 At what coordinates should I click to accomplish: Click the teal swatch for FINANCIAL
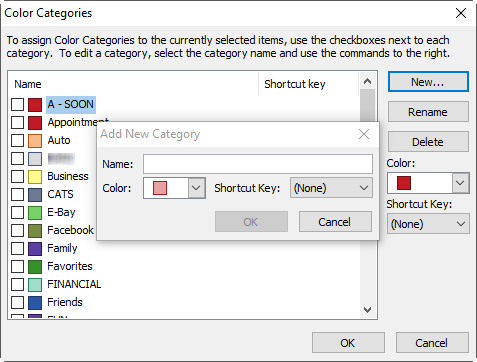coord(35,284)
